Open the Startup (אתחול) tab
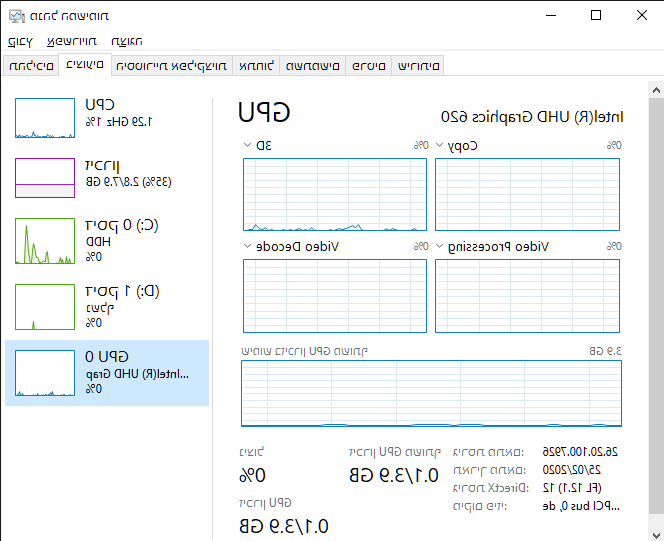This screenshot has height=541, width=664. [256, 66]
